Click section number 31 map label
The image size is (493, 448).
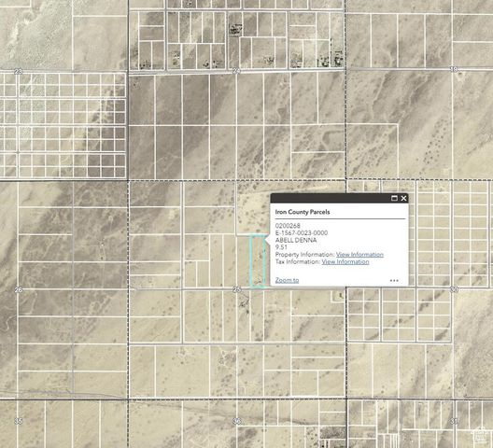[454, 421]
